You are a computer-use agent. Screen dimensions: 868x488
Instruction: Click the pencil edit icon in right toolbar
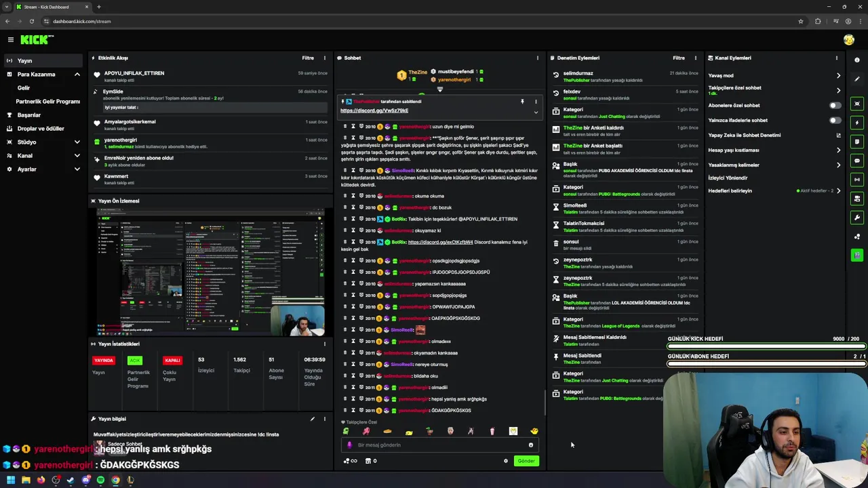[857, 79]
